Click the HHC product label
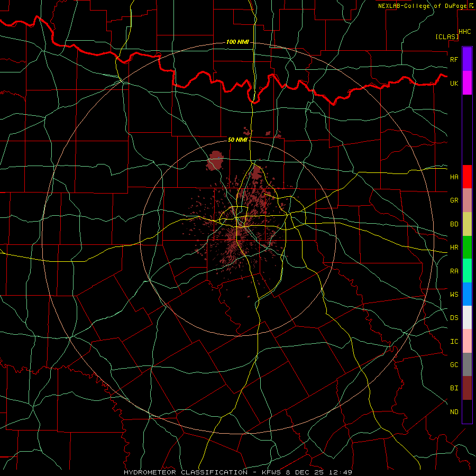 (464, 32)
